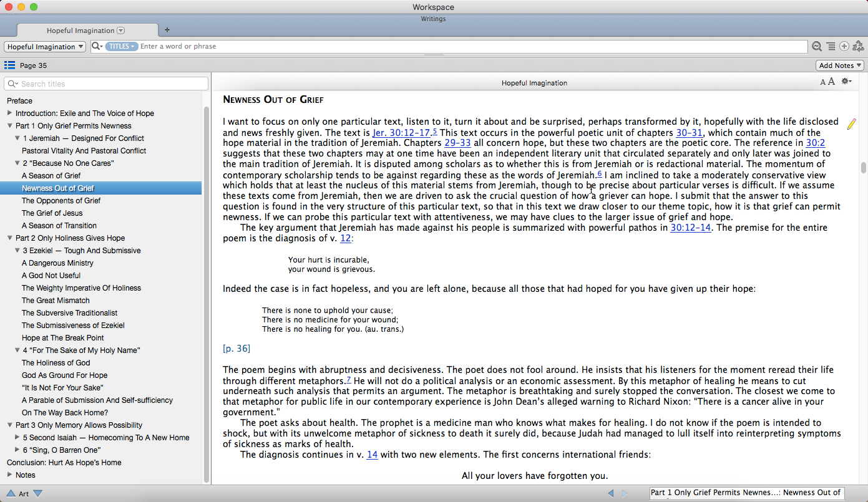868x502 pixels.
Task: Open the gear display settings menu
Action: pyautogui.click(x=846, y=82)
